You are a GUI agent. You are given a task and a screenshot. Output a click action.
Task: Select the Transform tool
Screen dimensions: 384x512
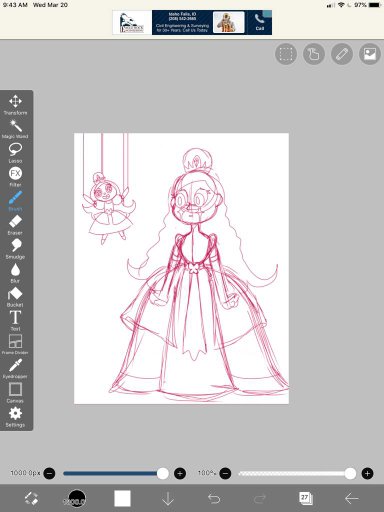tap(15, 105)
